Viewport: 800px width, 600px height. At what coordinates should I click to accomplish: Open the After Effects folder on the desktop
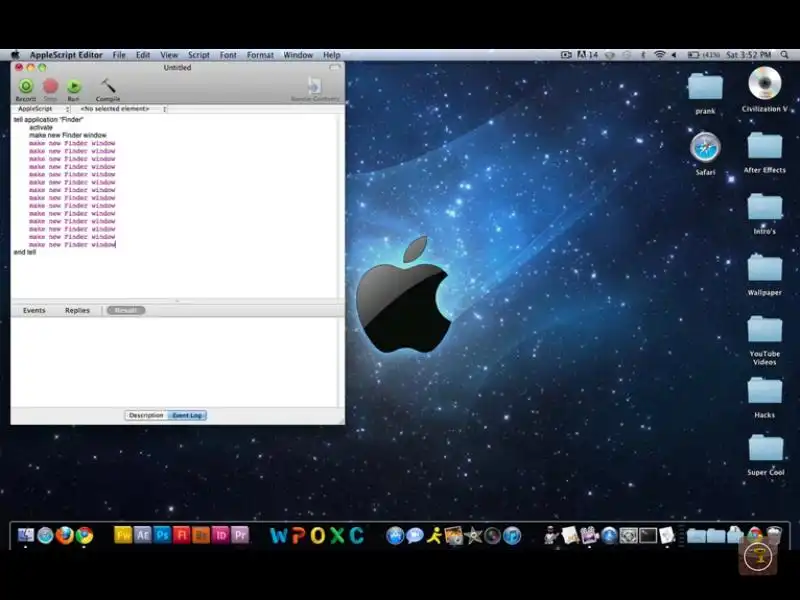(x=765, y=145)
